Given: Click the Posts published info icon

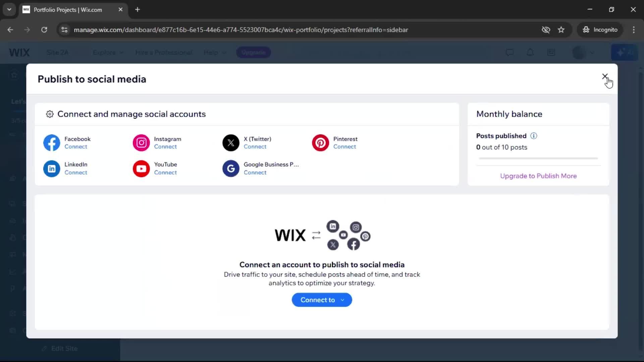Looking at the screenshot, I should (534, 136).
